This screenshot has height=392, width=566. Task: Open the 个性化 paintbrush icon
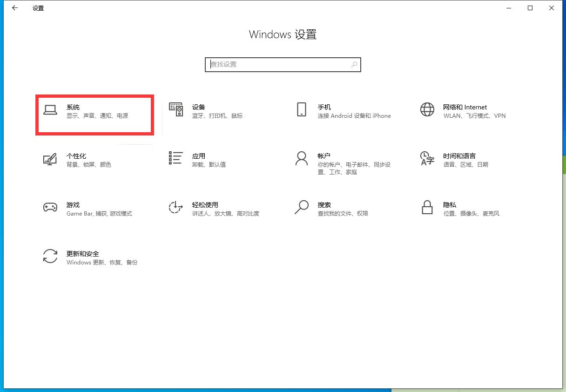[50, 158]
